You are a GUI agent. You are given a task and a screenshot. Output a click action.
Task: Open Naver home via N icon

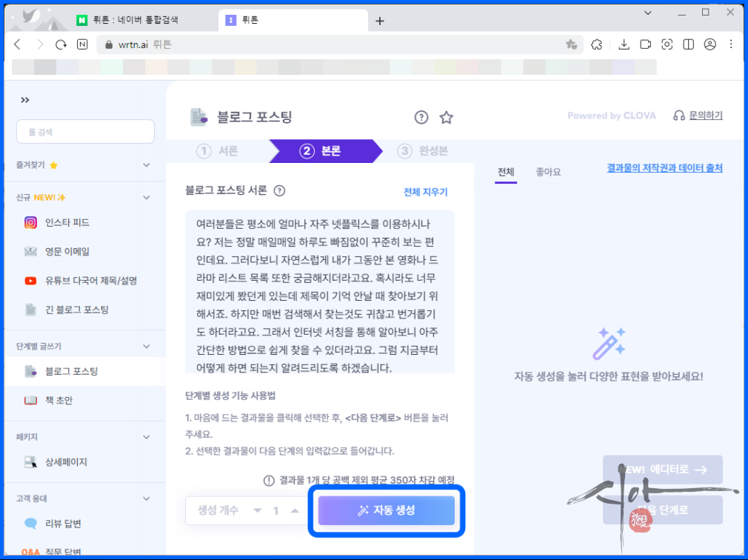click(82, 44)
